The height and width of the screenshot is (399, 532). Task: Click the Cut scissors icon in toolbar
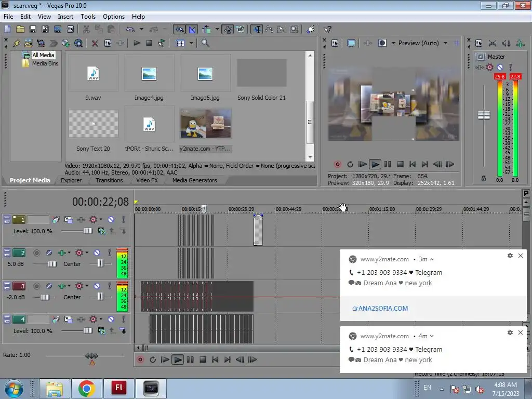(86, 30)
